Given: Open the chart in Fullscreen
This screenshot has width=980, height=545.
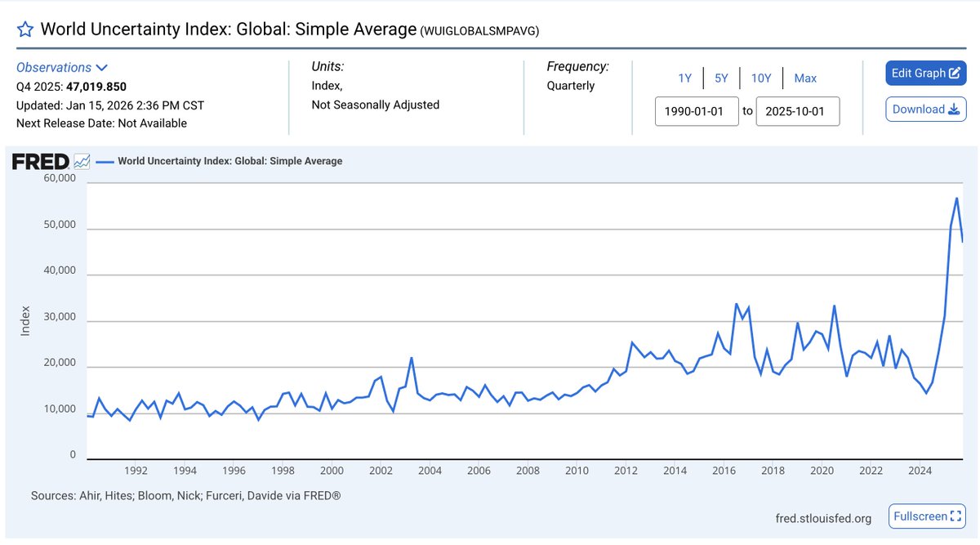Looking at the screenshot, I should 927,516.
